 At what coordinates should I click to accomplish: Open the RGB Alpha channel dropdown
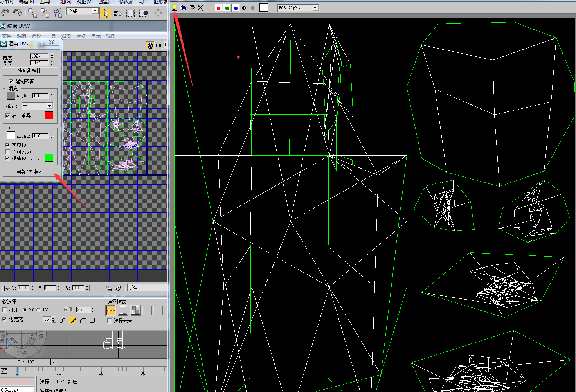(x=315, y=7)
